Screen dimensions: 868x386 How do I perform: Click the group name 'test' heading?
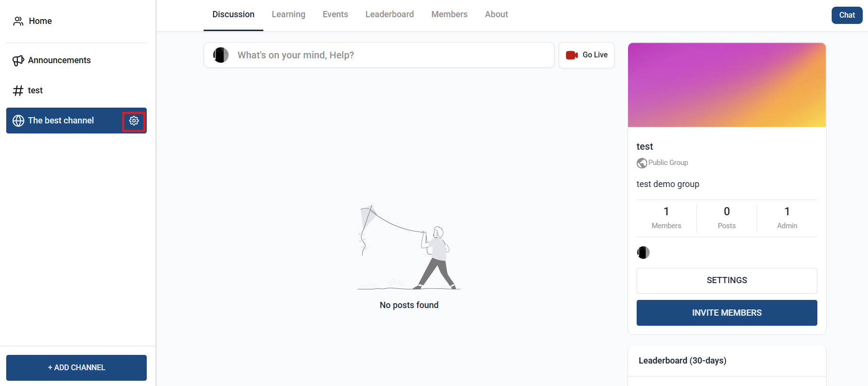(645, 147)
